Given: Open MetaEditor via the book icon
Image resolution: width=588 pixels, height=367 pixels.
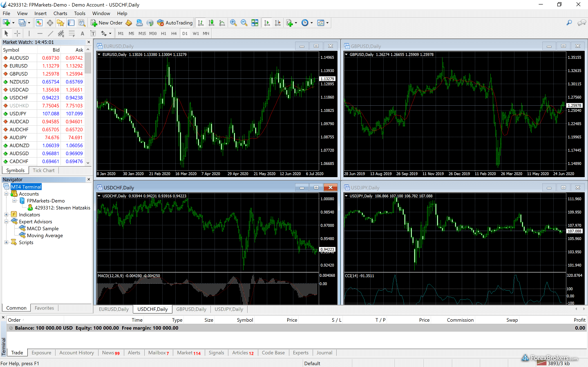Looking at the screenshot, I should [129, 23].
